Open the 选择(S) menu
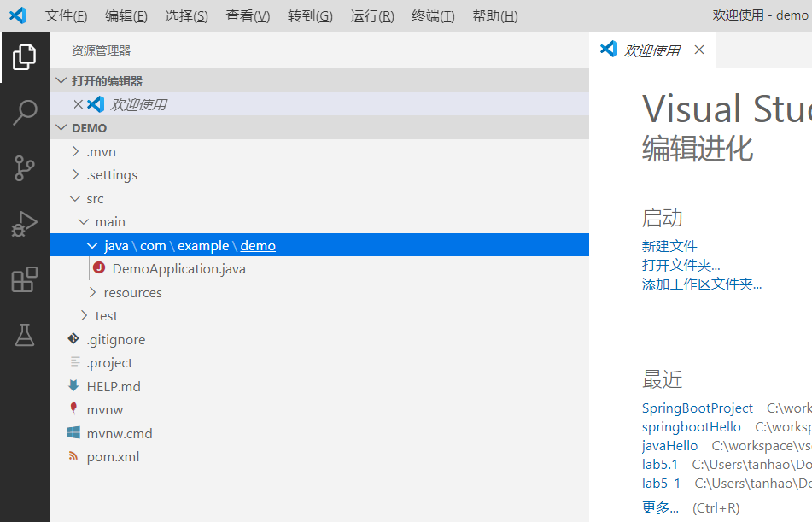This screenshot has width=812, height=522. (186, 16)
